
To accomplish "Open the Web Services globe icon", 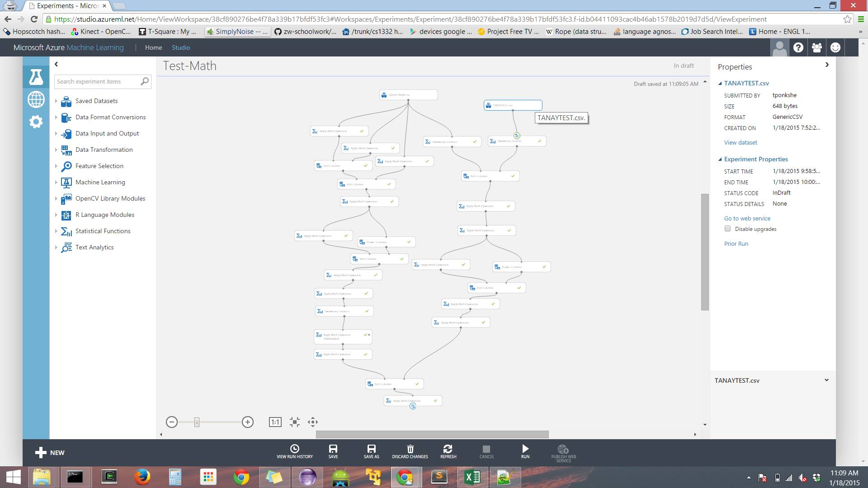I will (36, 99).
